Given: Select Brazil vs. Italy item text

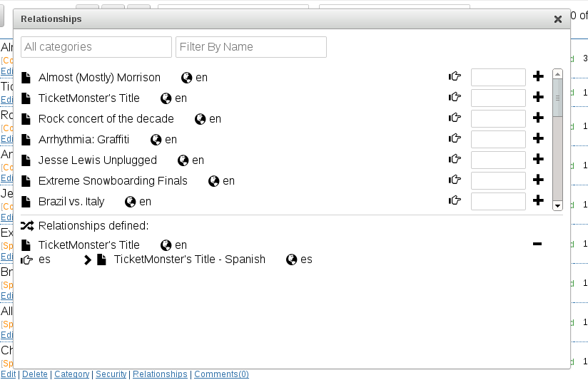Looking at the screenshot, I should pos(71,202).
